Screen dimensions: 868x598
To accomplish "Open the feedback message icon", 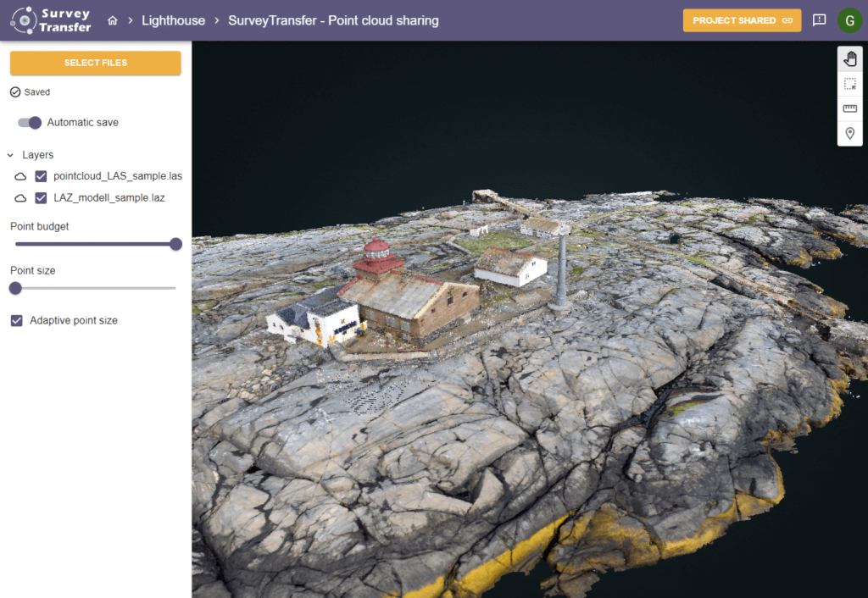I will pos(819,19).
